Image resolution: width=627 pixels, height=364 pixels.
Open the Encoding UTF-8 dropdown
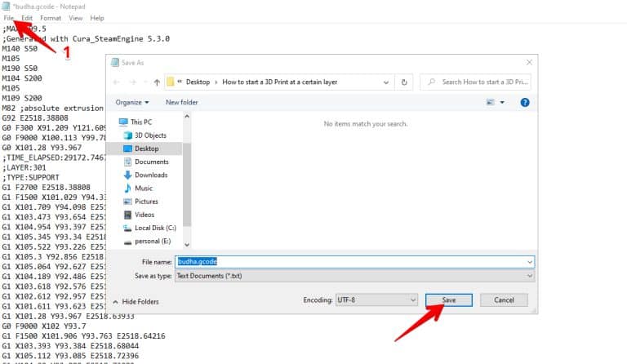coord(376,300)
